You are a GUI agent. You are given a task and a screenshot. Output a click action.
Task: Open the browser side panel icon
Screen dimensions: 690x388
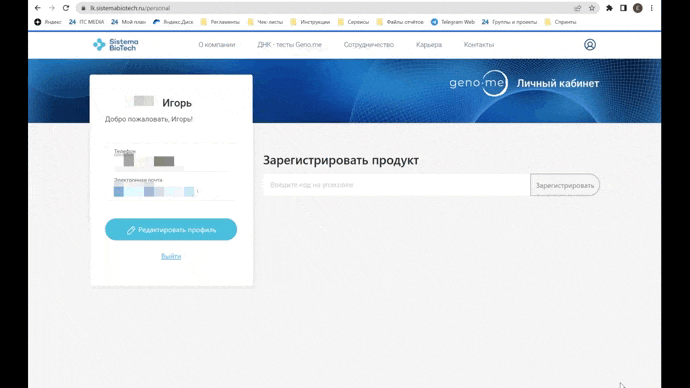coord(624,8)
